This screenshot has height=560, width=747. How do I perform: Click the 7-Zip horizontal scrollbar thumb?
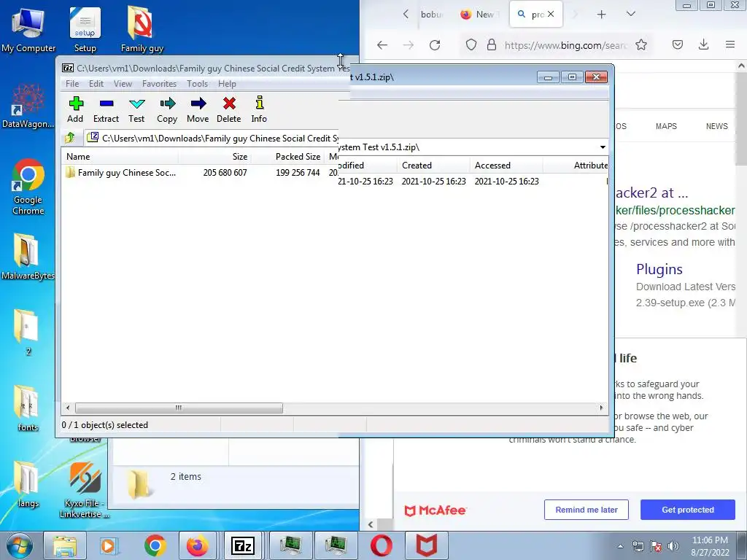[179, 408]
